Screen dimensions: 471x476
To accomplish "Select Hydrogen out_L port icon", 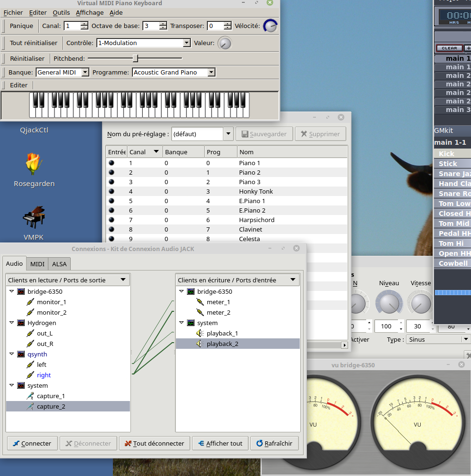I will 30,333.
